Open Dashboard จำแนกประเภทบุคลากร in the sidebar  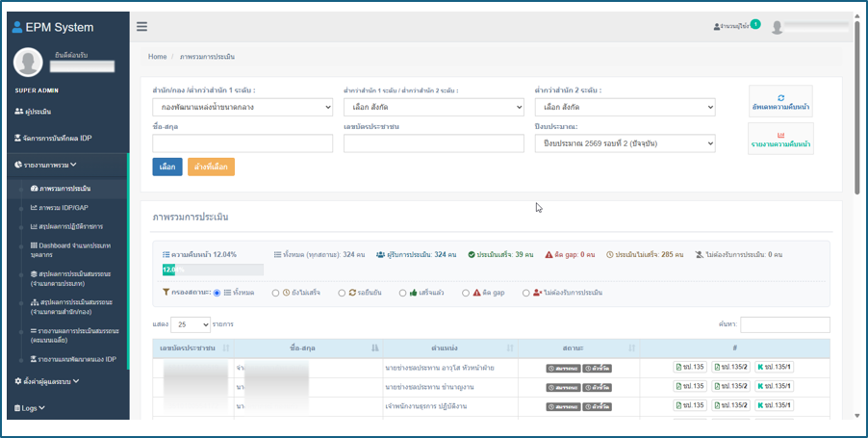[x=72, y=249]
